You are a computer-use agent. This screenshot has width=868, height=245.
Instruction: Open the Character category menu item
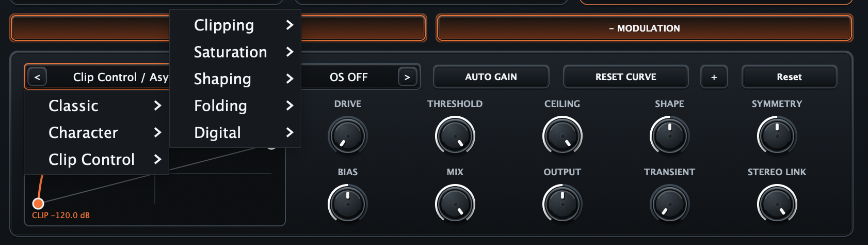(x=97, y=132)
